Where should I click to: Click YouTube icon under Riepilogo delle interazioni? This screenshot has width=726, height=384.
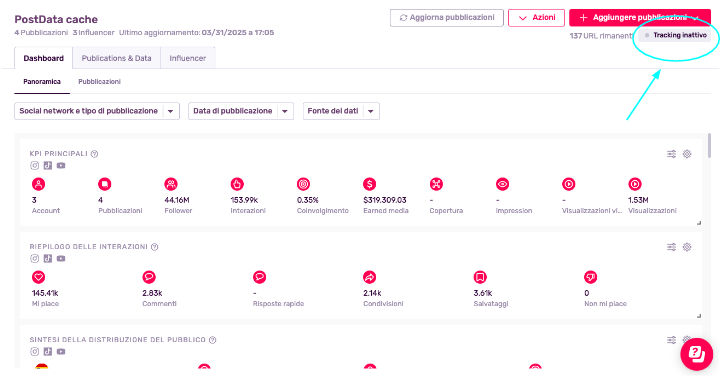[x=61, y=258]
